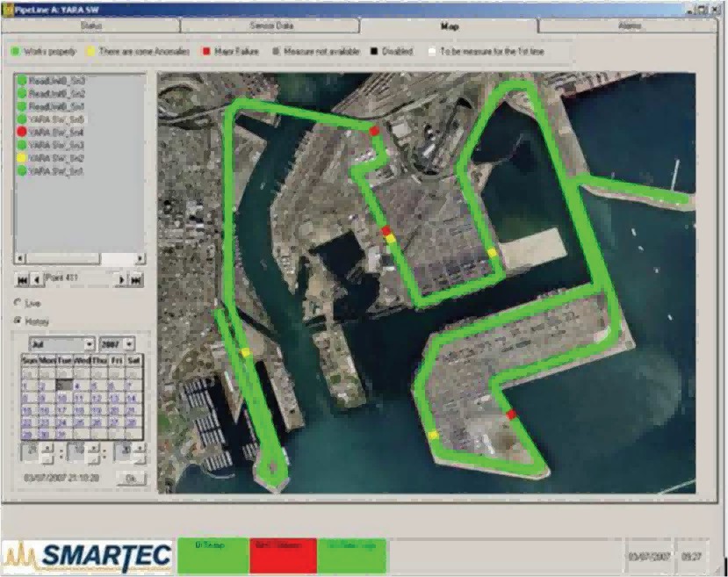Click the red status indicator in bottom bar
This screenshot has height=577, width=728.
pos(283,556)
